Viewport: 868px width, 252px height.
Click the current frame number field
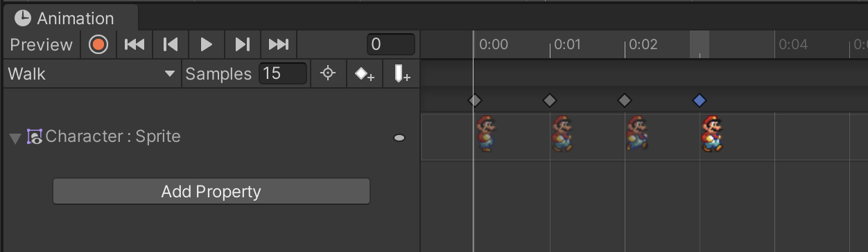coord(391,44)
